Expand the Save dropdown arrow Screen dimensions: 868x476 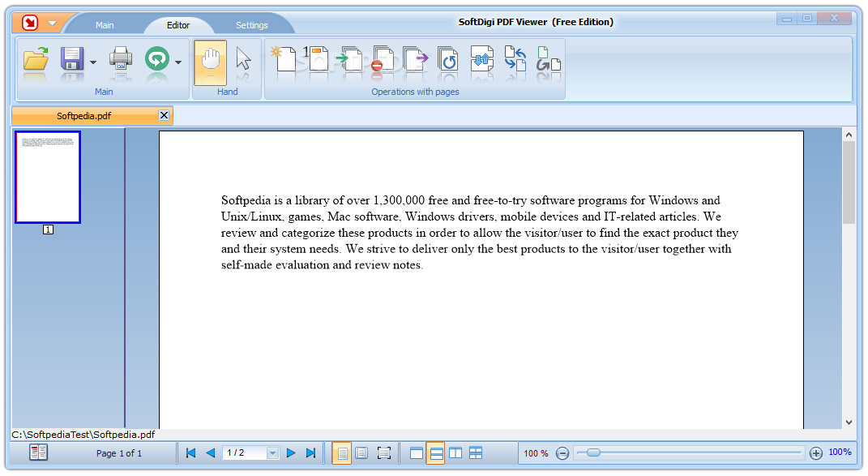(x=93, y=62)
